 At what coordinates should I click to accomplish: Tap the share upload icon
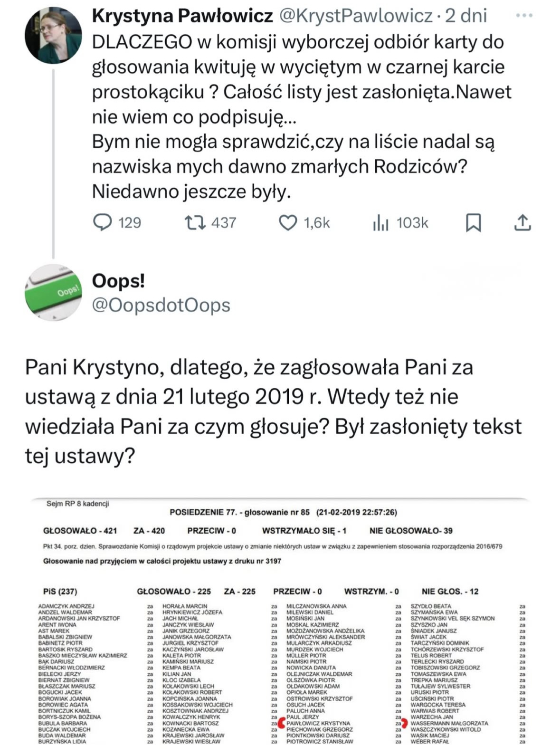[x=522, y=222]
